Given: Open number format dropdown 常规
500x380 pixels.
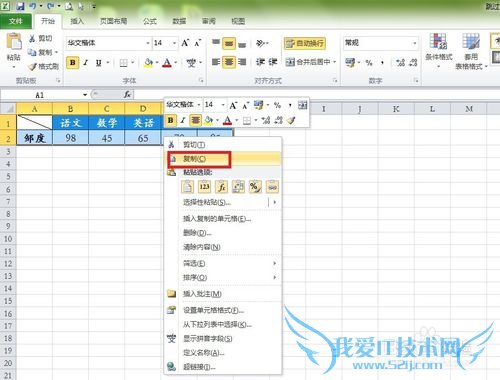Looking at the screenshot, I should coord(415,43).
